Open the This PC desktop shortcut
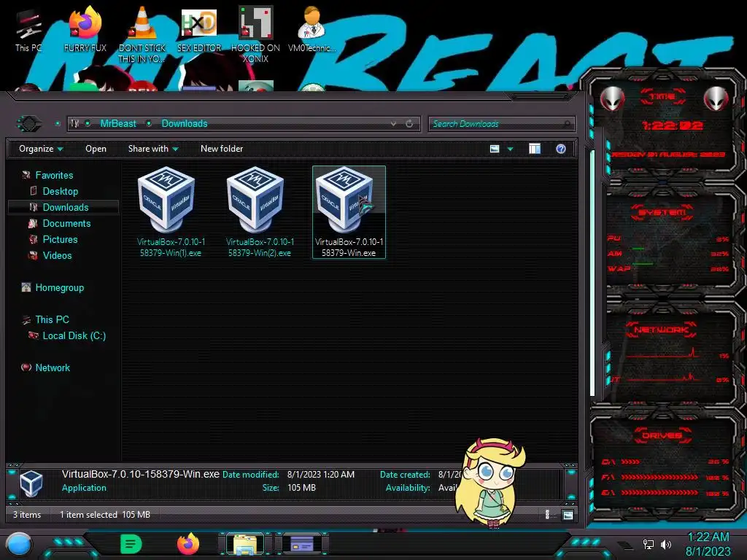The image size is (747, 560). (28, 29)
